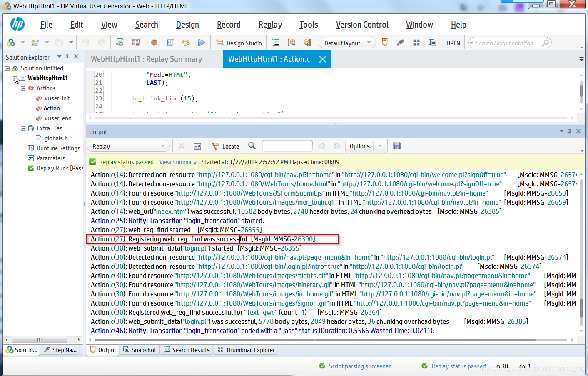Switch to Snapshot bottom tab

click(x=140, y=350)
